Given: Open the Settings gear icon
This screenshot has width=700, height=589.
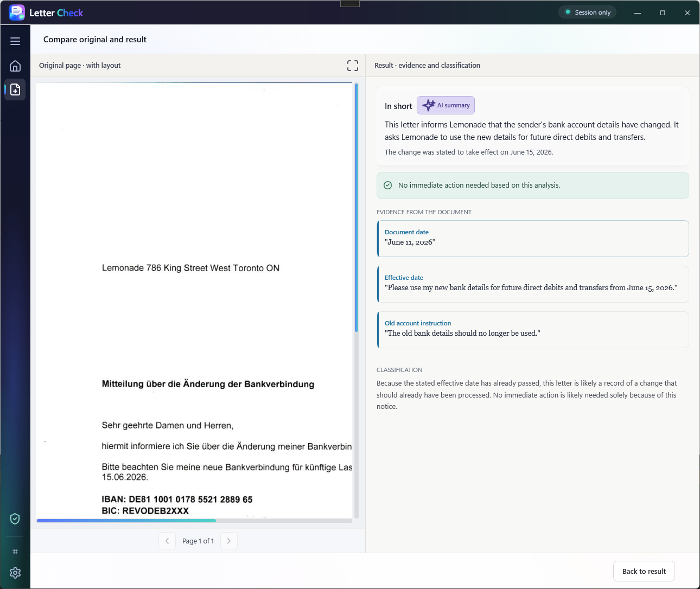Looking at the screenshot, I should point(15,573).
